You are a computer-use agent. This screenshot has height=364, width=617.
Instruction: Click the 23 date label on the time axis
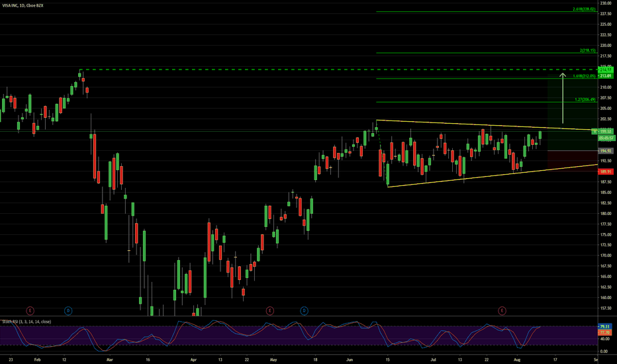click(11, 359)
